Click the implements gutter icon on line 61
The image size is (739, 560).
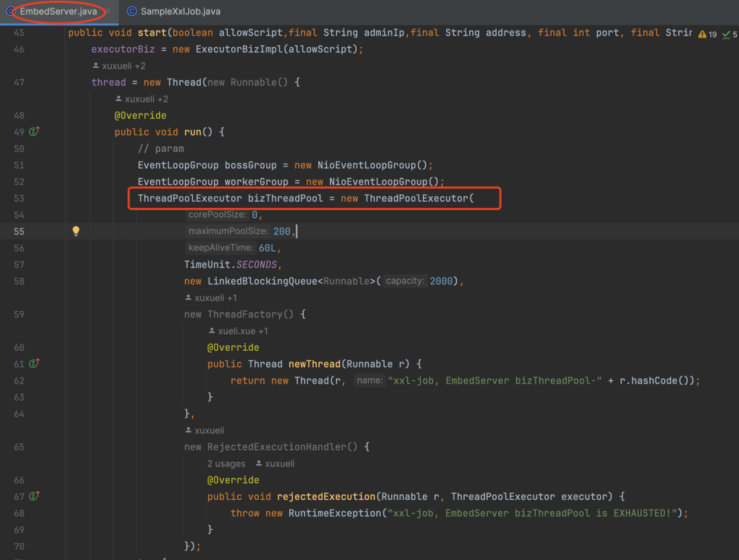coord(34,364)
